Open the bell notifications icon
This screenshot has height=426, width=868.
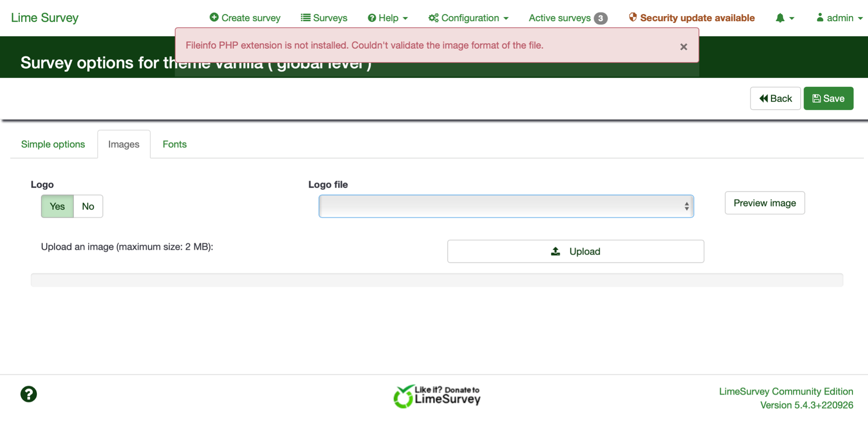(780, 18)
